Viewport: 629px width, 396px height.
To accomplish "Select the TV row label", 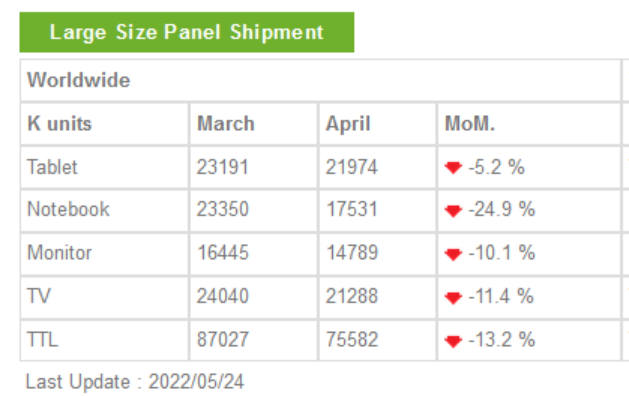I will [x=39, y=296].
